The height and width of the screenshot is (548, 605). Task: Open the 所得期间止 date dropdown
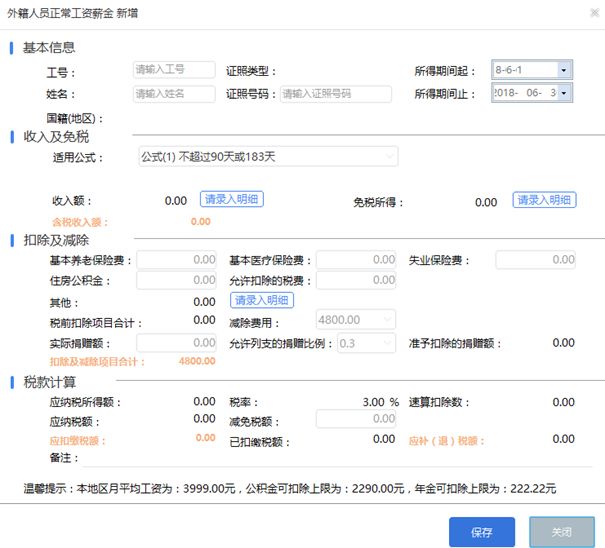pos(563,93)
